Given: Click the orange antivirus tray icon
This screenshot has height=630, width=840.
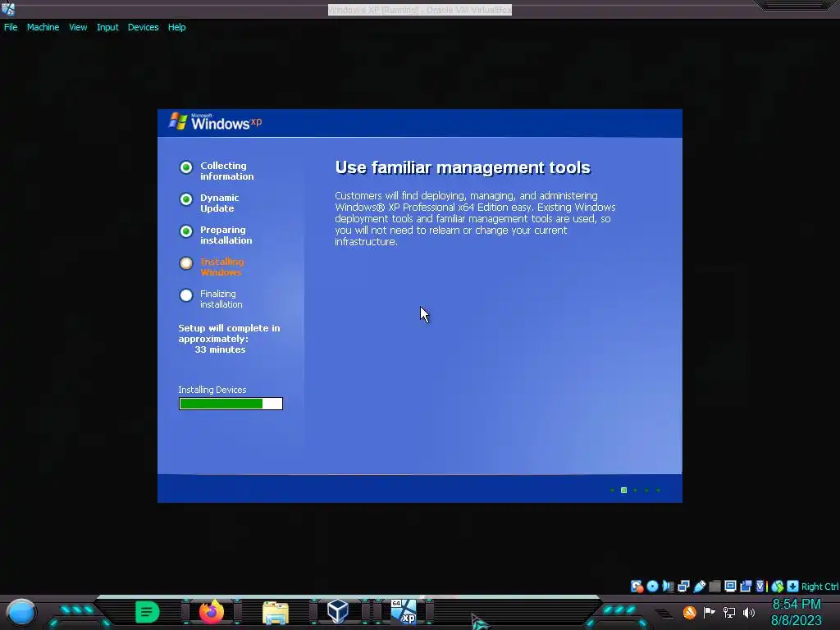Looking at the screenshot, I should tap(690, 612).
